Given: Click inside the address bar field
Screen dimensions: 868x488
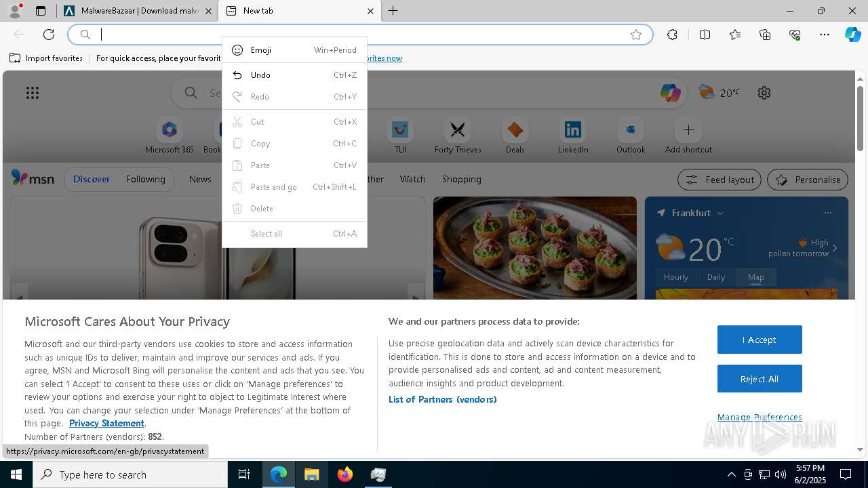Looking at the screenshot, I should (359, 35).
